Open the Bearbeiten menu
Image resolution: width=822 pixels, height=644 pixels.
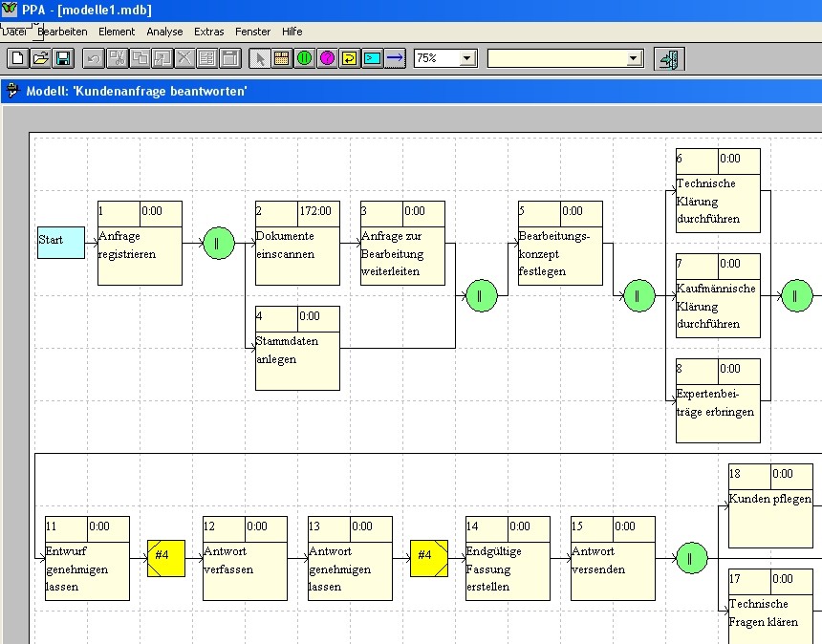point(62,32)
